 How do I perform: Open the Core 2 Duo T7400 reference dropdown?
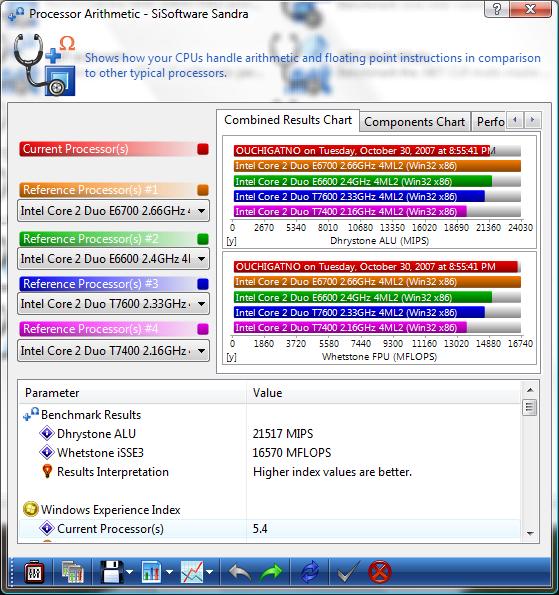[x=113, y=351]
